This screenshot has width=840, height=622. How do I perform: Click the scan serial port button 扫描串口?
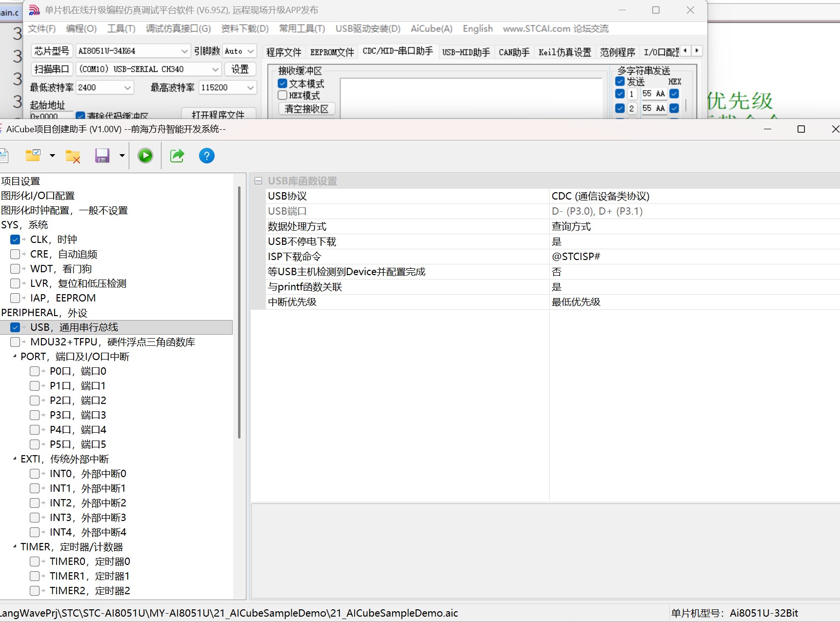coord(51,69)
